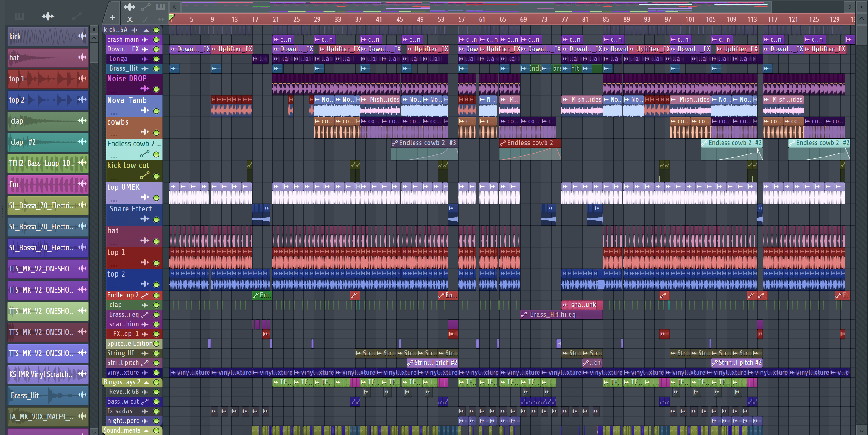Select audio clip focus in playlist header

(x=129, y=6)
